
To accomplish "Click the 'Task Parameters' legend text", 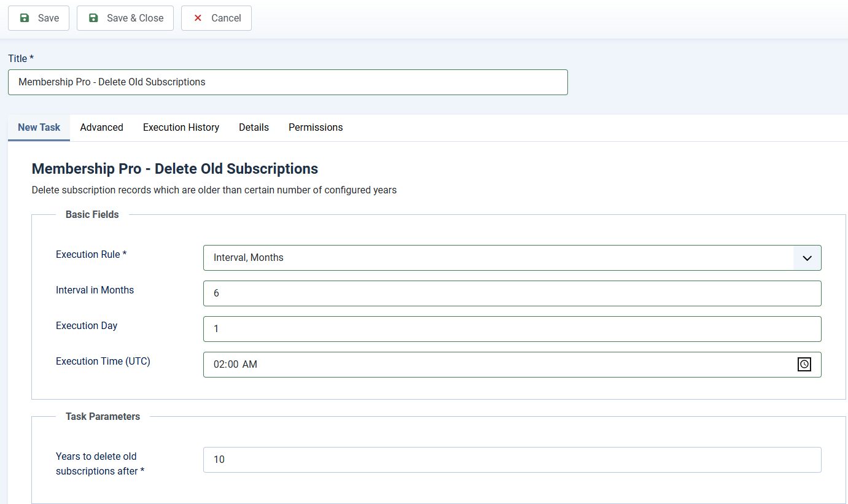I will pyautogui.click(x=103, y=417).
